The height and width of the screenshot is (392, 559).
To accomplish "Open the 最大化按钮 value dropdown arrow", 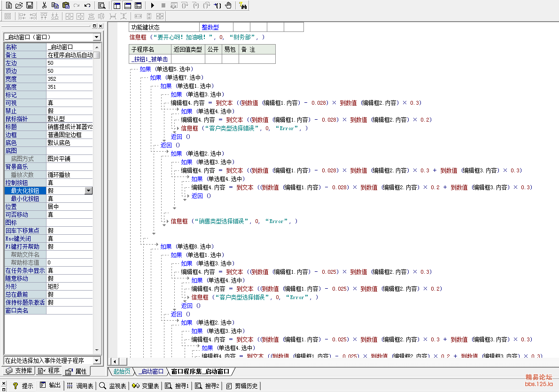I will [x=89, y=191].
